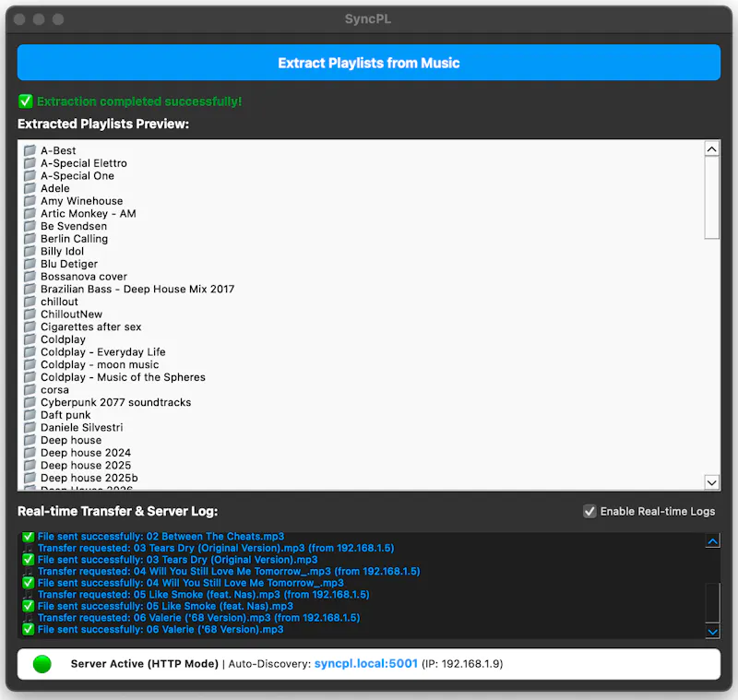Select Coldplay - Music of the Spheres
738x700 pixels.
pos(123,377)
